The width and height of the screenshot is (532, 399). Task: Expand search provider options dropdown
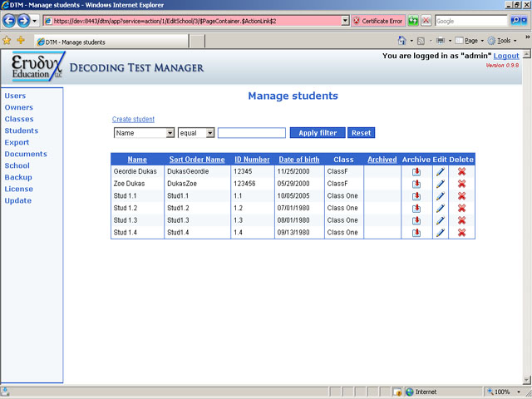(525, 21)
